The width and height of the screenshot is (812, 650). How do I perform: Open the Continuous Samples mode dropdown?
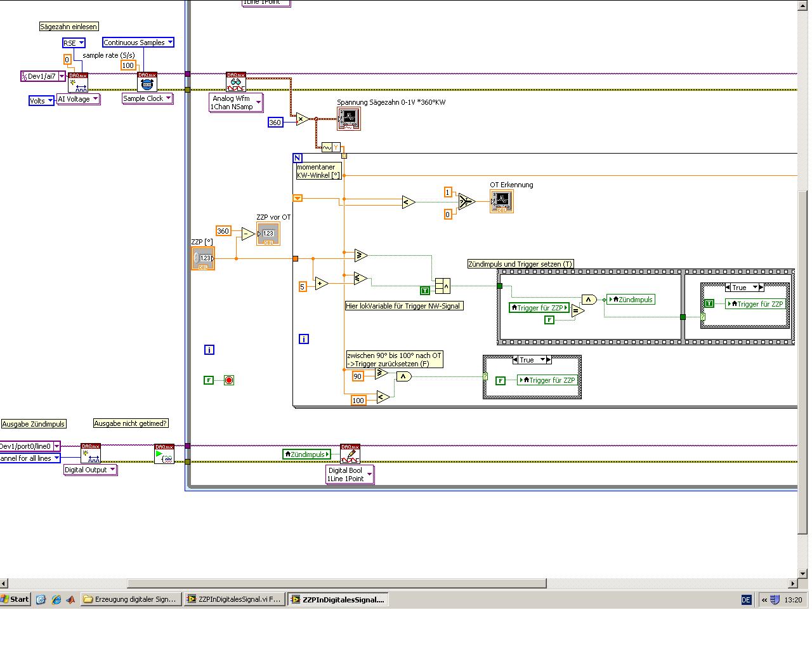tap(138, 43)
